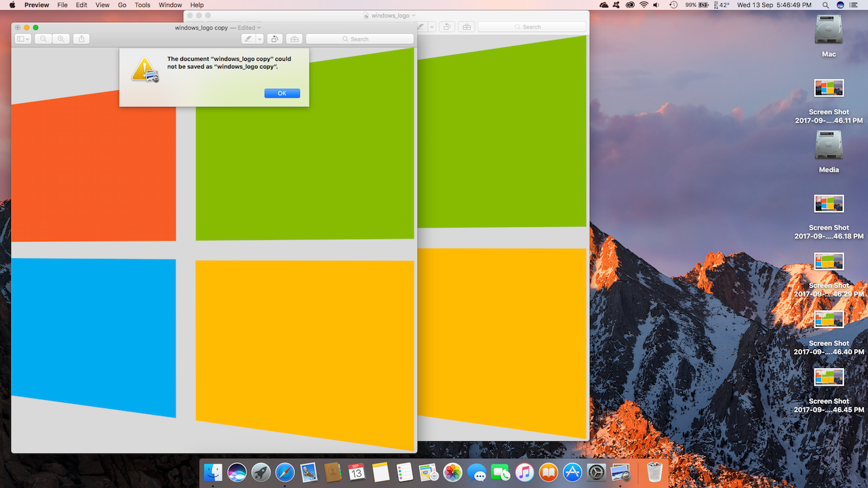Open the File menu
Image resolution: width=868 pixels, height=488 pixels.
[x=62, y=5]
